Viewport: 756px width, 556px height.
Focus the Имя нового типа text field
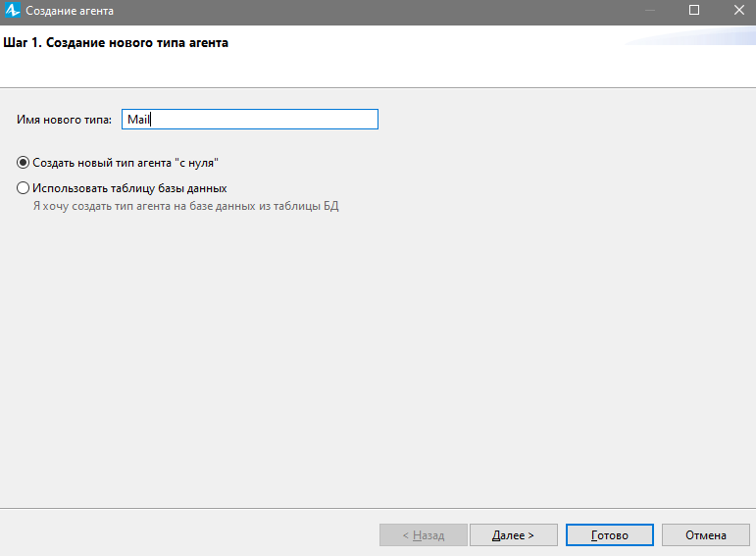[x=250, y=119]
